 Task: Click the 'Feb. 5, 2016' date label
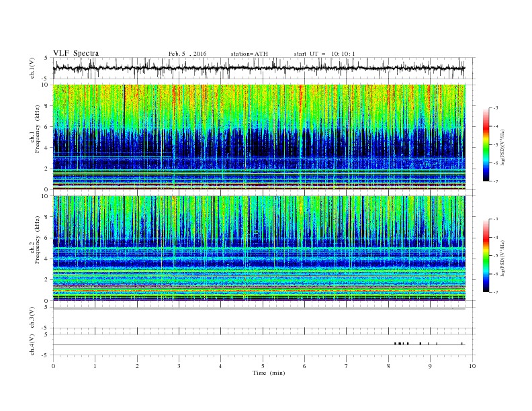pyautogui.click(x=187, y=54)
